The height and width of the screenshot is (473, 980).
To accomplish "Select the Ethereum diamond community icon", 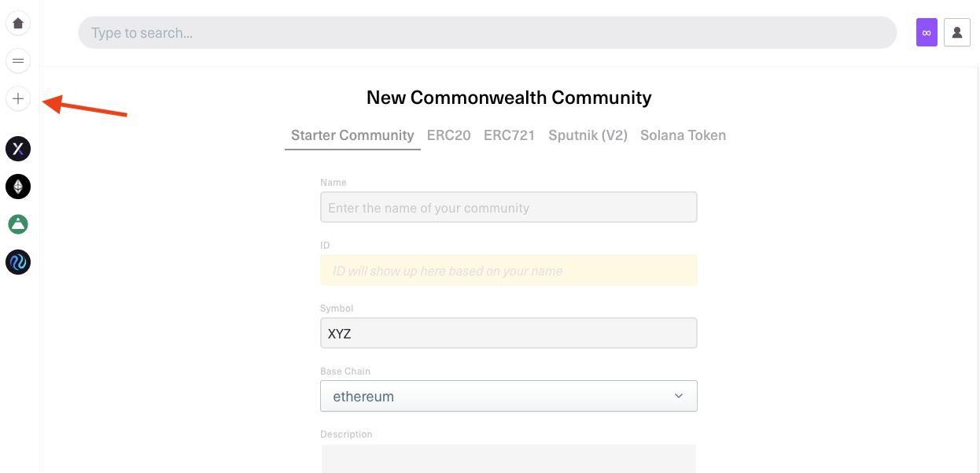I will [18, 187].
